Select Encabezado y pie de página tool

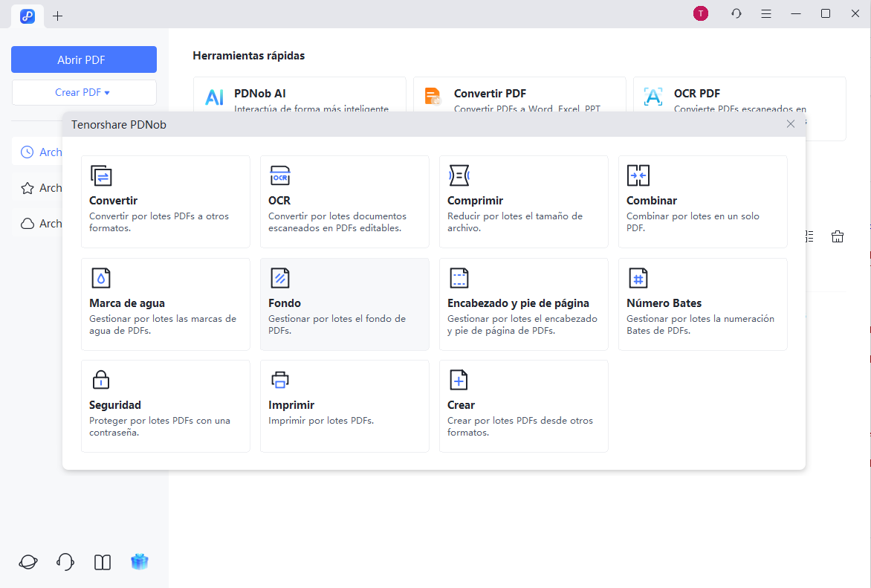(x=523, y=304)
